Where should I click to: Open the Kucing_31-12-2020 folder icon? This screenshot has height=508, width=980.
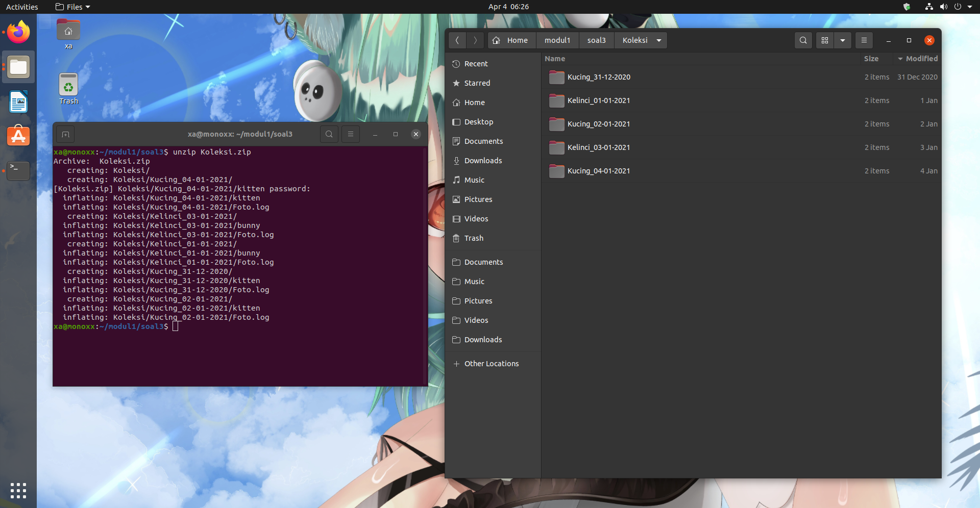pos(556,77)
